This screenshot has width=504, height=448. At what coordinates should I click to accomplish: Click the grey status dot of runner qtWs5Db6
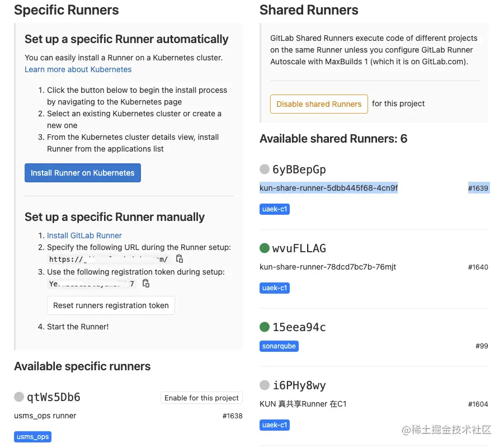19,397
